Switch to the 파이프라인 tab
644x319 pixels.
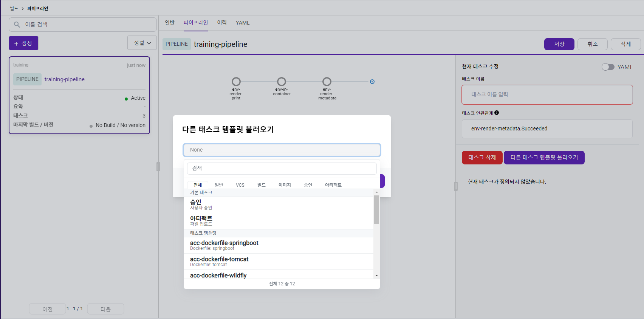(196, 23)
